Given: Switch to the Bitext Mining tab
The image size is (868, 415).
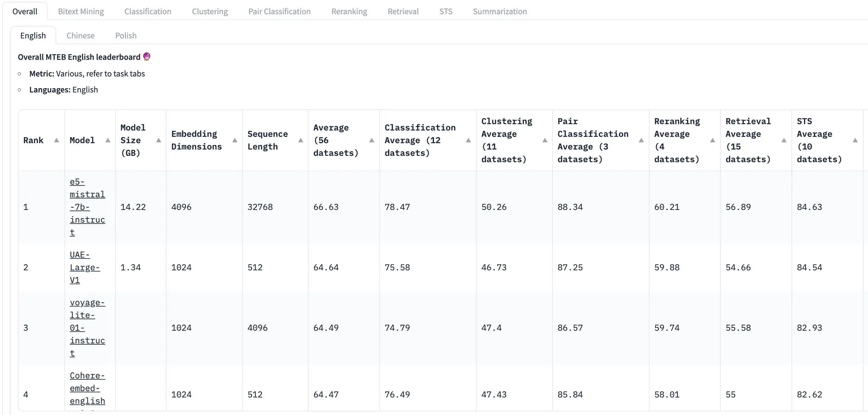Looking at the screenshot, I should [81, 11].
